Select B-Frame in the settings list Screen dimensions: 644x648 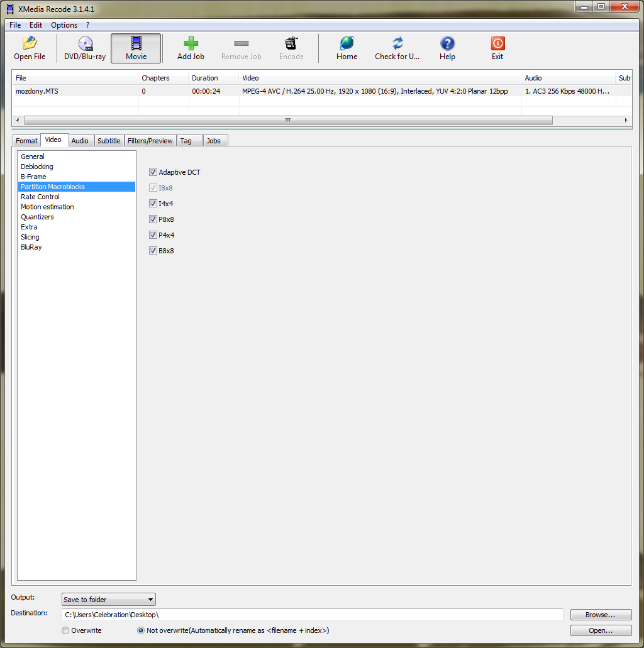click(x=77, y=177)
